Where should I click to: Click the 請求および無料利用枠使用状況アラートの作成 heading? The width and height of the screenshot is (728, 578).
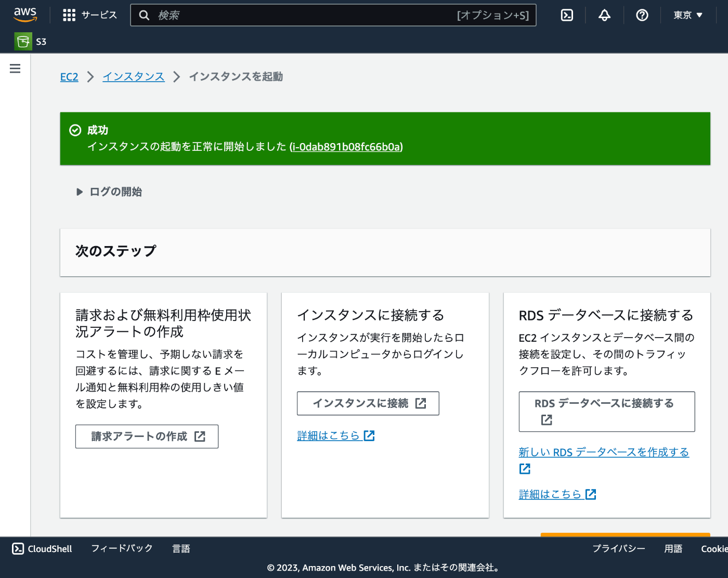(x=163, y=323)
